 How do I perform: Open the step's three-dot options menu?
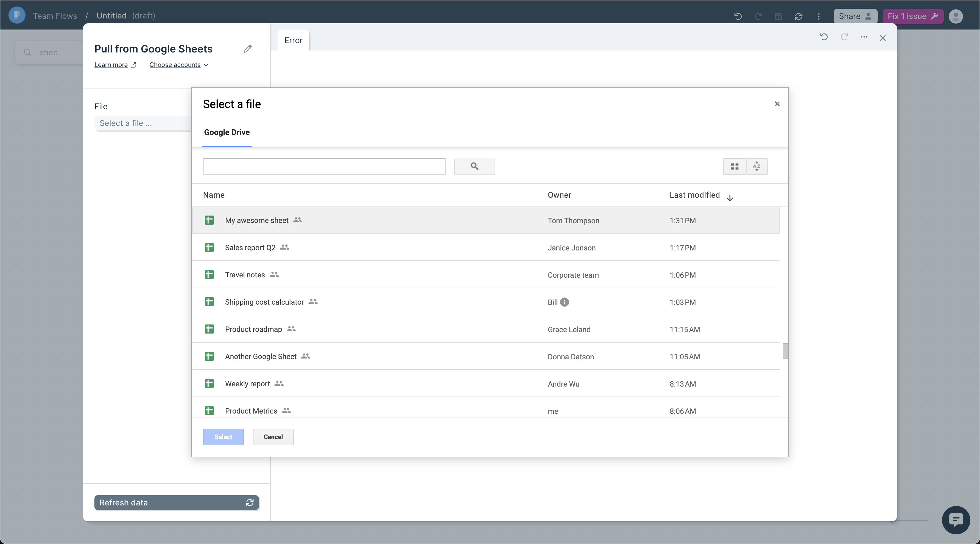[x=864, y=37]
